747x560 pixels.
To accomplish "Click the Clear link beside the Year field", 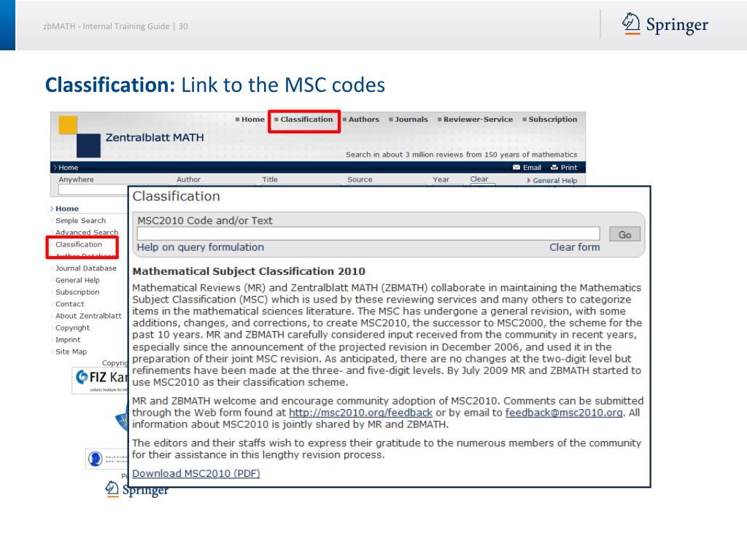I will point(479,179).
